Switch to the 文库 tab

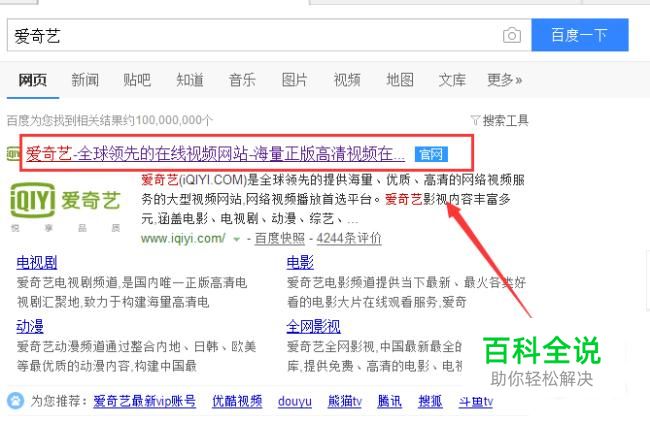pos(452,80)
